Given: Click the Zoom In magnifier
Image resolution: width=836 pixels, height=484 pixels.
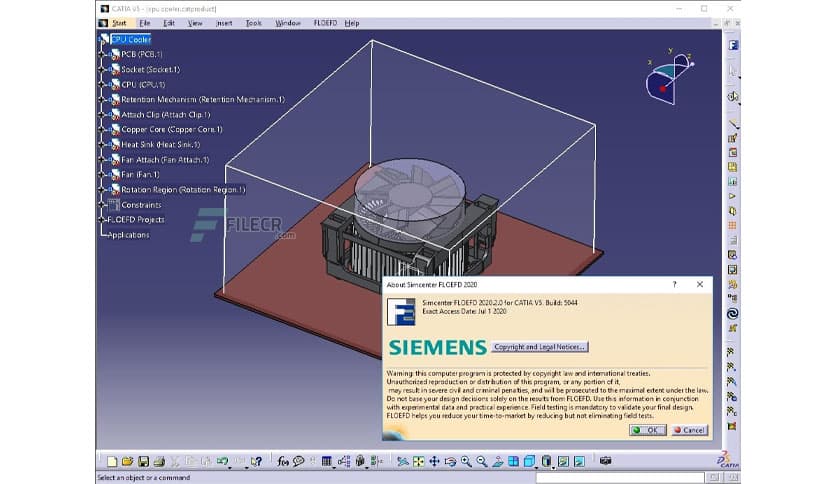Looking at the screenshot, I should click(x=466, y=461).
